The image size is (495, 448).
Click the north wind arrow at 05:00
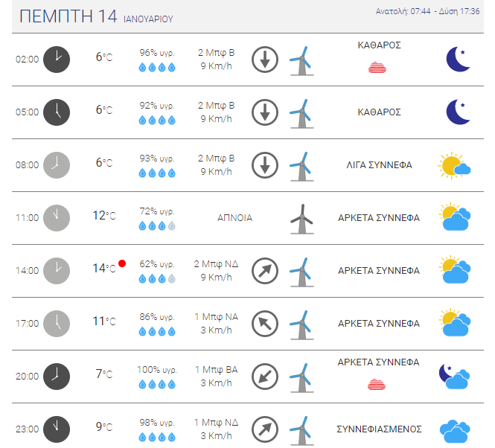click(x=265, y=112)
